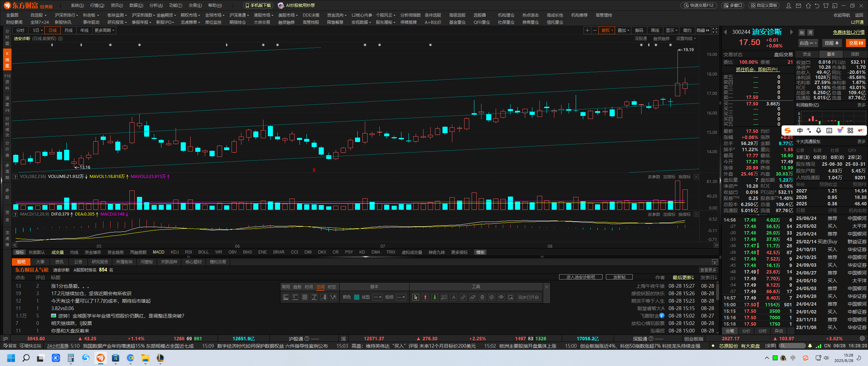Toggle 简约 simple chart mode

pyautogui.click(x=687, y=30)
